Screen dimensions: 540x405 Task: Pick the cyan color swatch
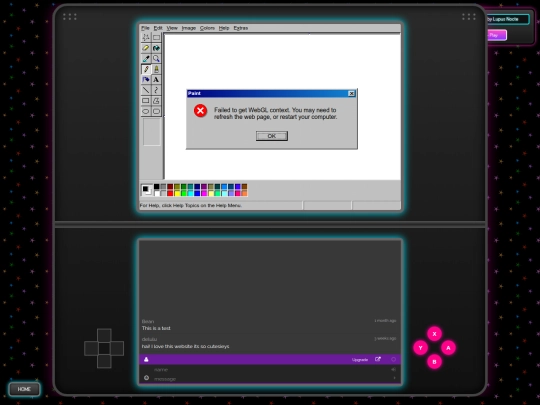[x=190, y=193]
